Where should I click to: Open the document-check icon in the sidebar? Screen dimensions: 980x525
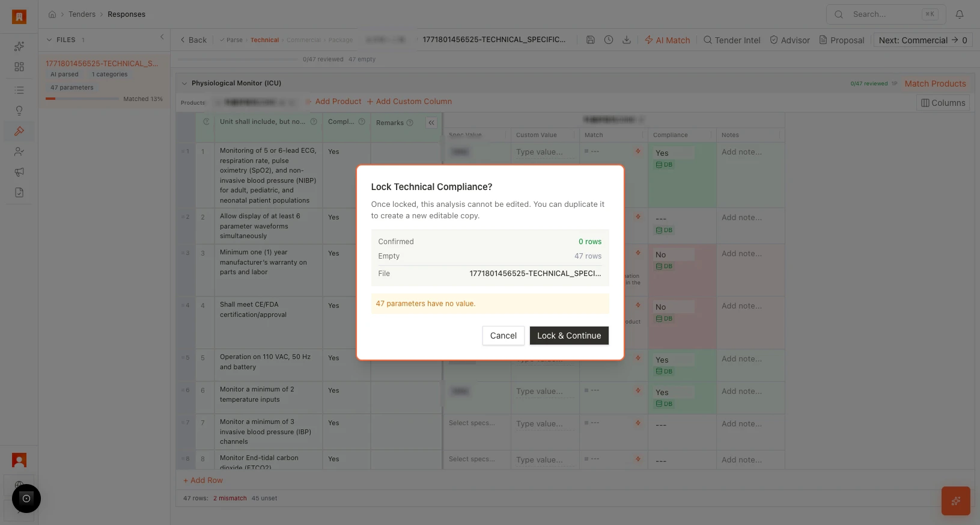coord(19,192)
